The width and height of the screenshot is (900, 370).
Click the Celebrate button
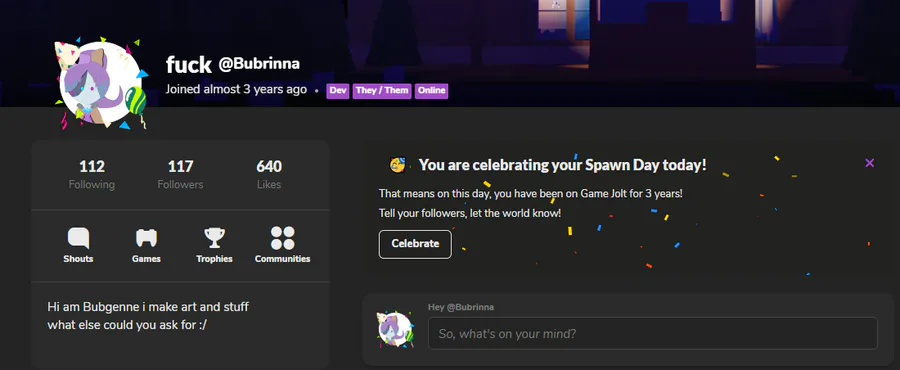pyautogui.click(x=415, y=244)
